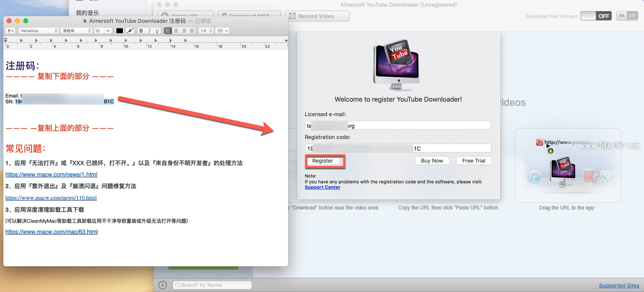Click the SN serial number line

coord(60,101)
